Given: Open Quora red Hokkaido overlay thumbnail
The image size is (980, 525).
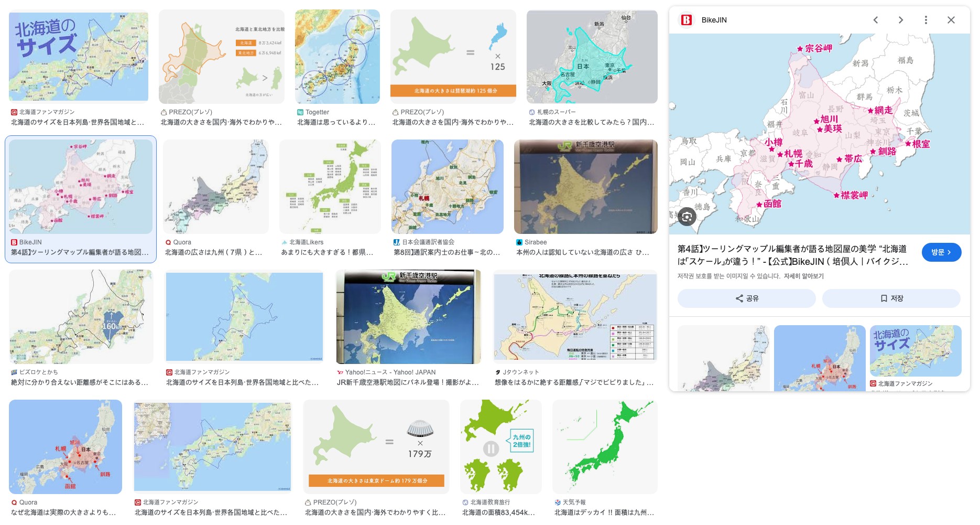Looking at the screenshot, I should click(x=66, y=447).
